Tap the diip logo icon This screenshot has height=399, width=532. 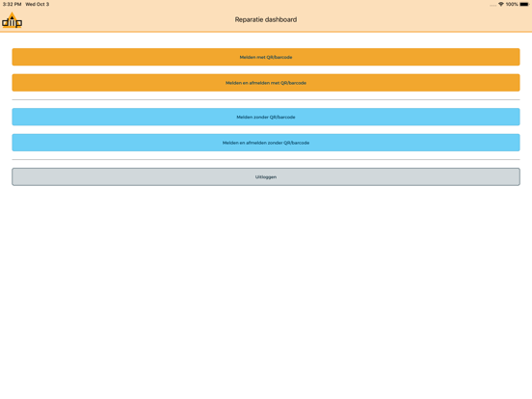(x=12, y=20)
